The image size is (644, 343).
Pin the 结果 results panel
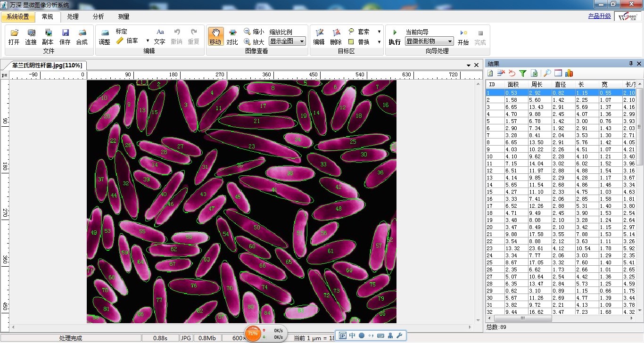pyautogui.click(x=631, y=64)
